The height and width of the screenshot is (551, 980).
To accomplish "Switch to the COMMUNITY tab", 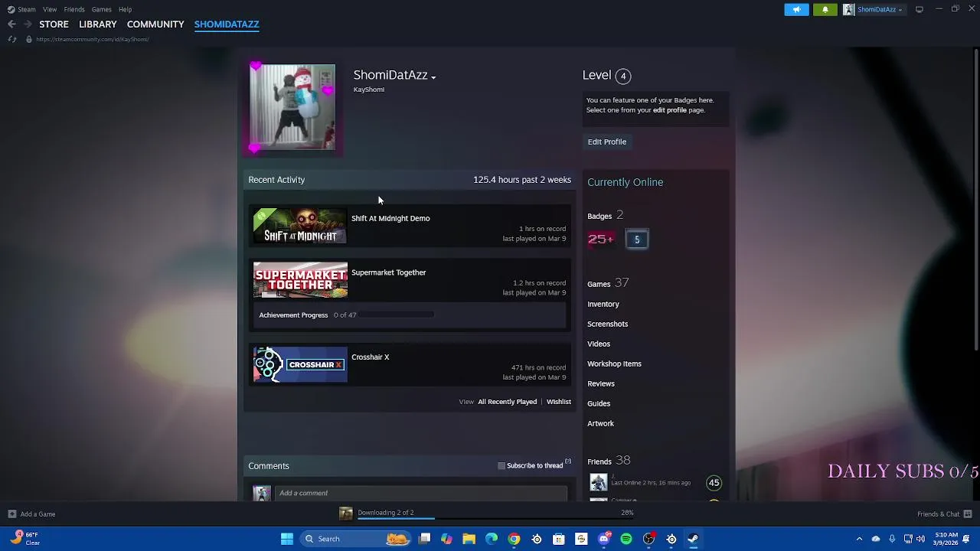I will pyautogui.click(x=155, y=24).
